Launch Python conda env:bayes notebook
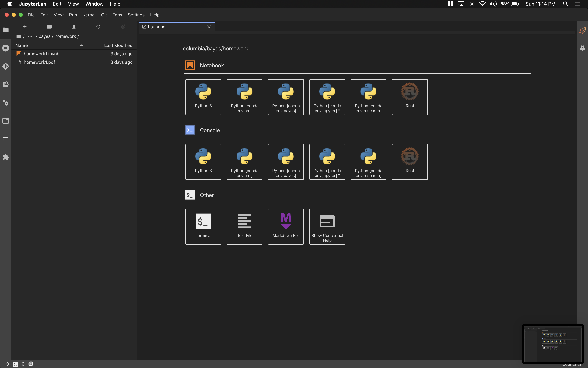Viewport: 588px width, 368px height. pos(286,97)
